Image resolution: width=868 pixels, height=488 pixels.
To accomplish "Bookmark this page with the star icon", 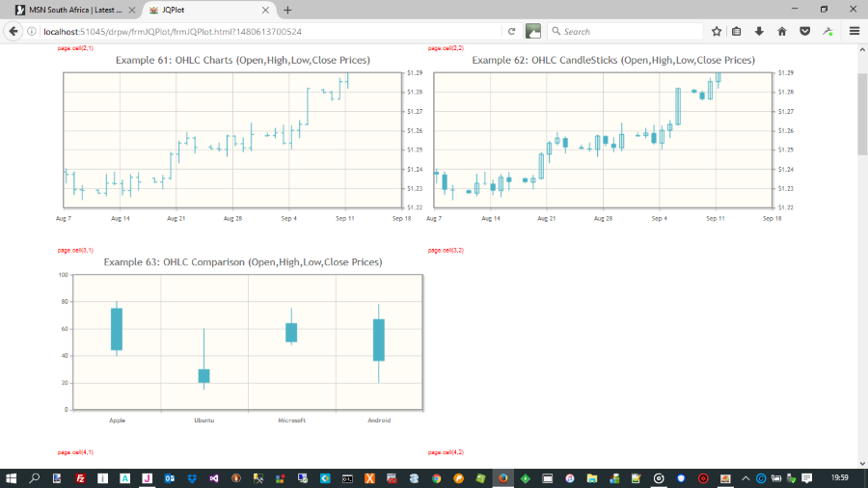I will (717, 32).
